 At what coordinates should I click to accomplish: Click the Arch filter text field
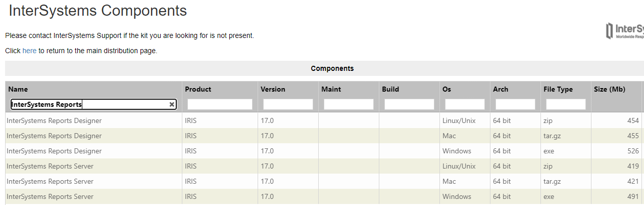pyautogui.click(x=515, y=104)
